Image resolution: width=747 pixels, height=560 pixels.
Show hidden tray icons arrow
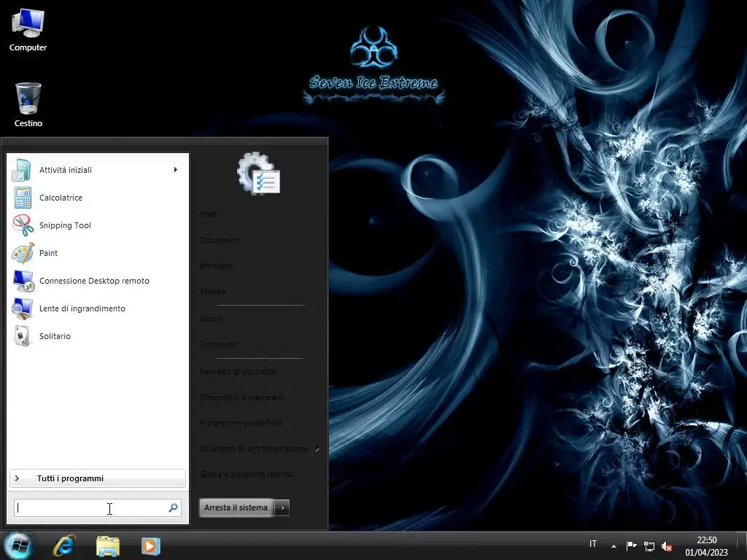click(x=614, y=546)
